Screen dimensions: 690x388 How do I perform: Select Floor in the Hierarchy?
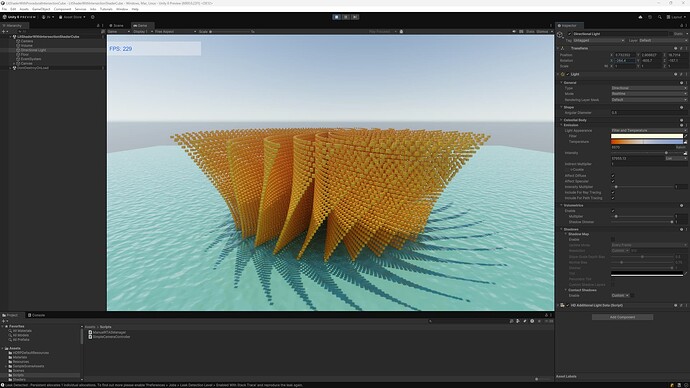tap(25, 55)
